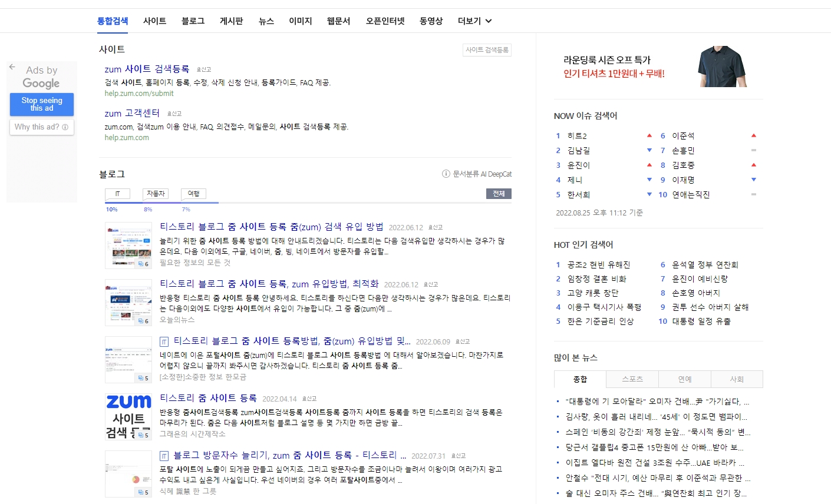Screen dimensions: 831x504
Task: Click the down arrow next to 김남길 ranking
Action: [649, 150]
